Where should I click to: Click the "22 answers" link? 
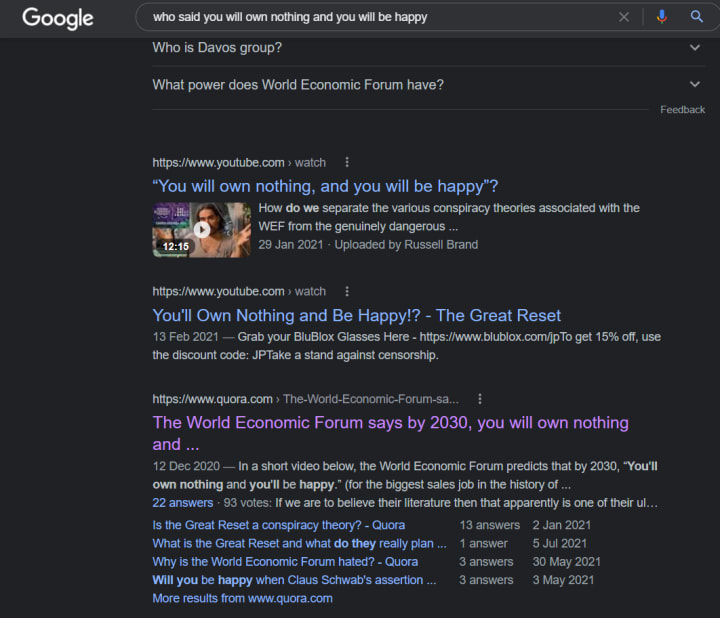coord(183,503)
